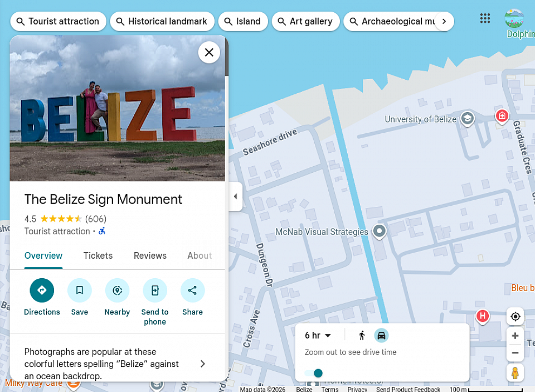Expand the place description chevron
The width and height of the screenshot is (535, 392).
[203, 364]
